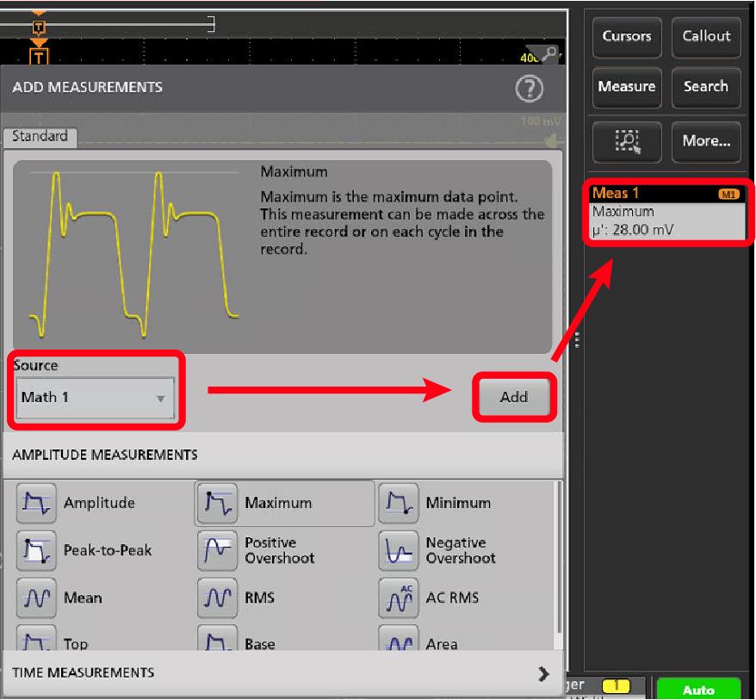Select the Mean measurement icon
Image resolution: width=756 pixels, height=700 pixels.
(34, 598)
